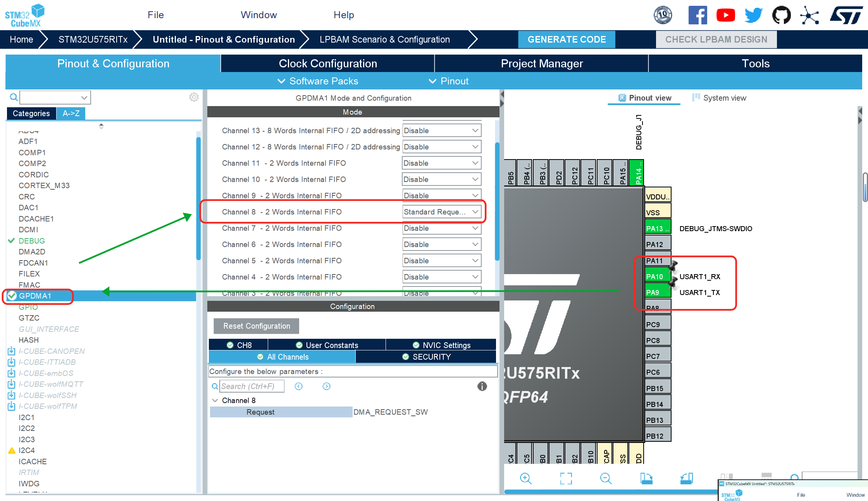
Task: Fit the chip to the view
Action: [566, 479]
